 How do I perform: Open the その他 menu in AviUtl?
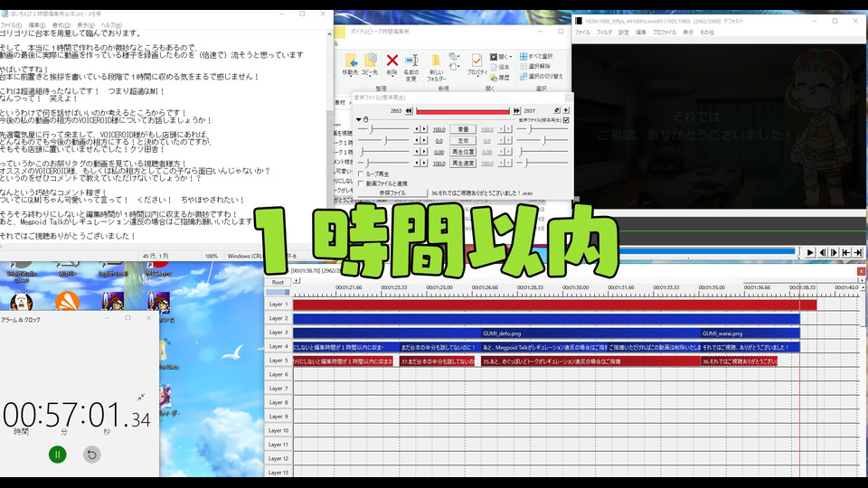coord(707,33)
